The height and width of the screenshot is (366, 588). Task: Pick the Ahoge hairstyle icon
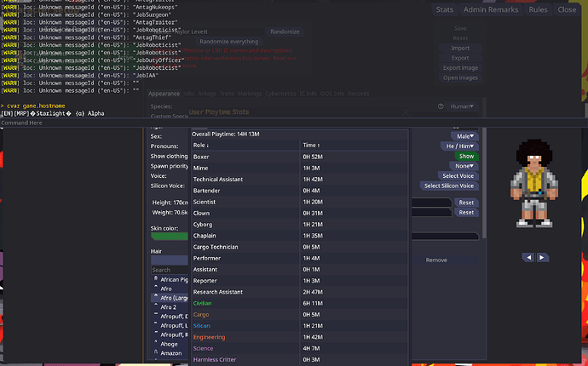156,344
